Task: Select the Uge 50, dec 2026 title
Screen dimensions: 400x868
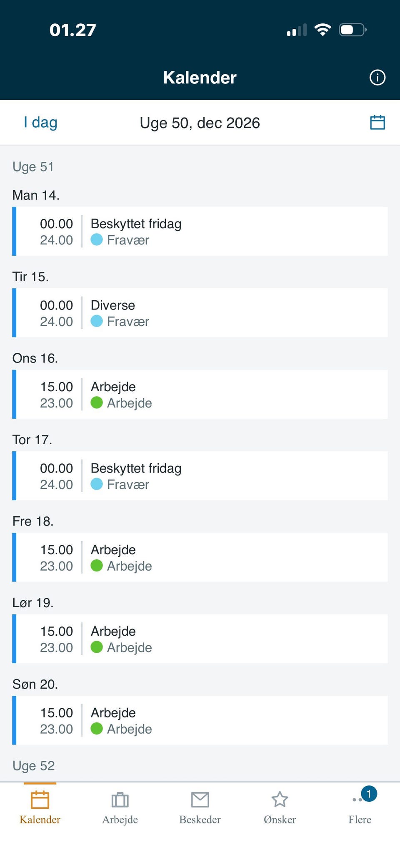Action: coord(200,123)
